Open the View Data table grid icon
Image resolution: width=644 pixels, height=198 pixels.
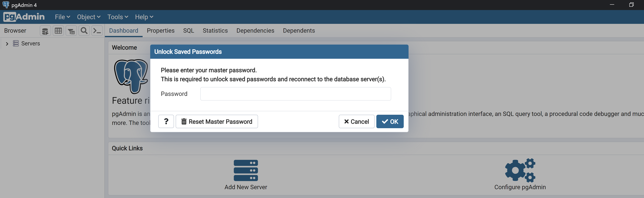click(58, 31)
